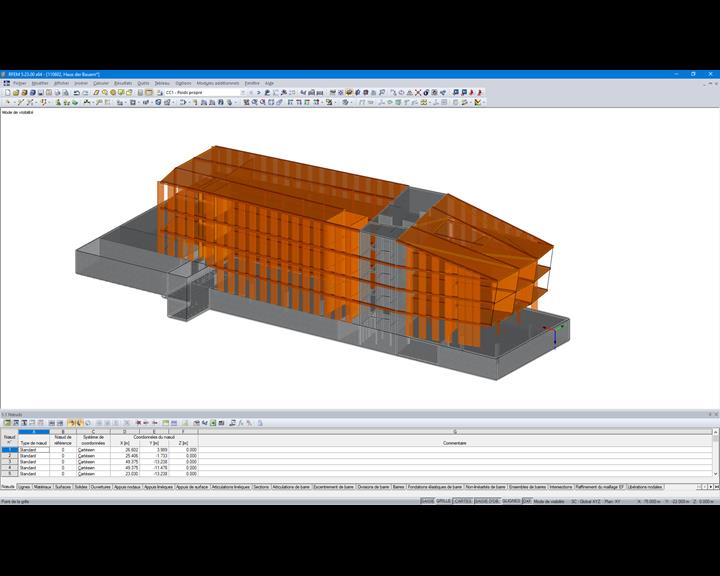Click X coordinate cell 26.602
Viewport: 720px width, 576px height.
pyautogui.click(x=125, y=450)
